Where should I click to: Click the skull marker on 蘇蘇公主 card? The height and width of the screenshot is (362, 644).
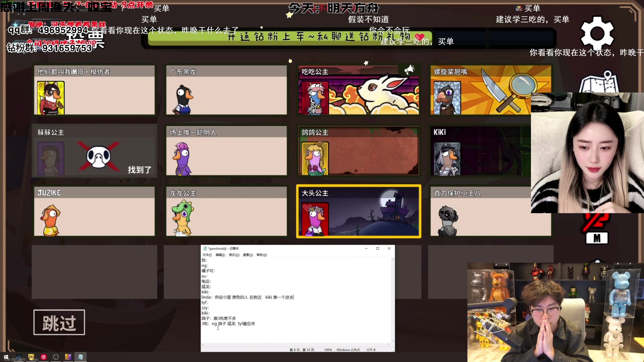coord(98,157)
